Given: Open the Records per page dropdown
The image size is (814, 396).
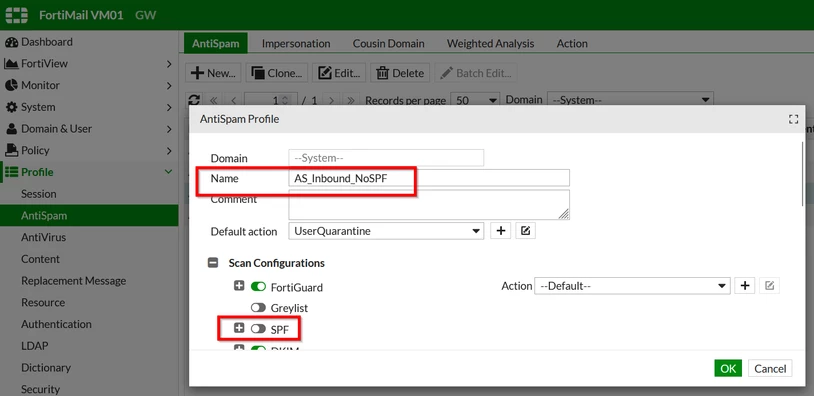Looking at the screenshot, I should [x=475, y=100].
